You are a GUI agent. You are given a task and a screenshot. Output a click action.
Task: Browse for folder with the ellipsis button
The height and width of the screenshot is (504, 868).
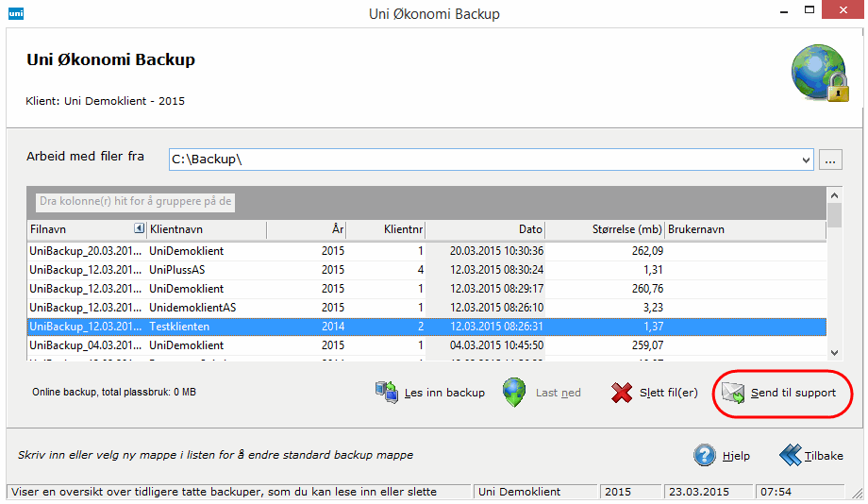click(x=830, y=160)
